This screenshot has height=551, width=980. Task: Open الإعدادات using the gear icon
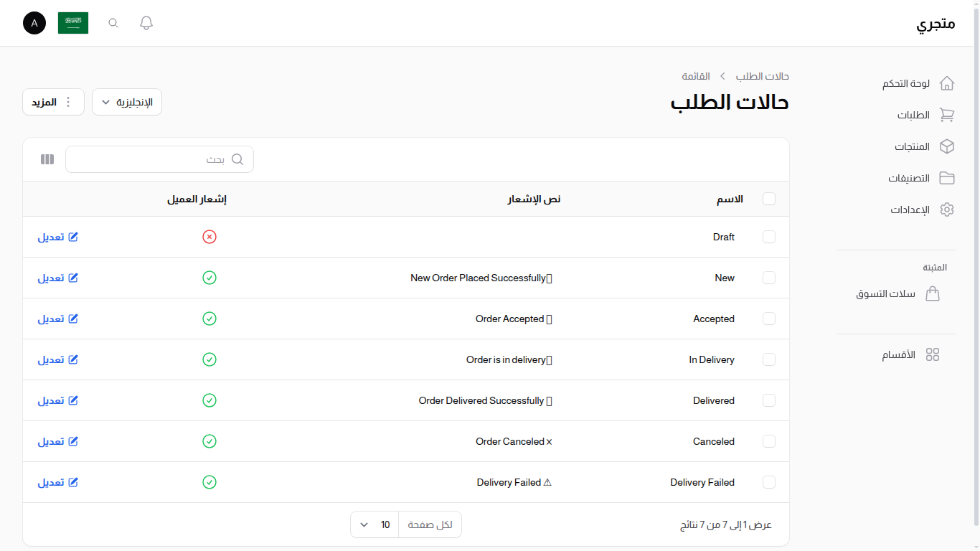coord(947,209)
